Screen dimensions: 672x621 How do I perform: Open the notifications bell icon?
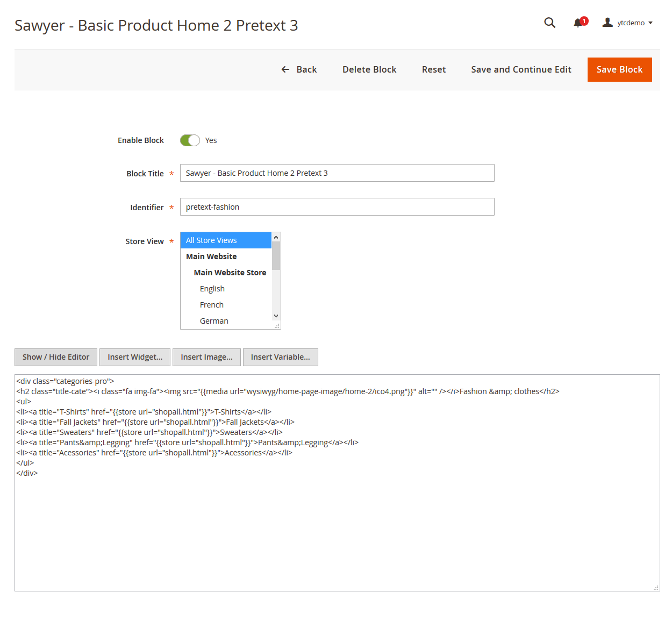point(578,23)
